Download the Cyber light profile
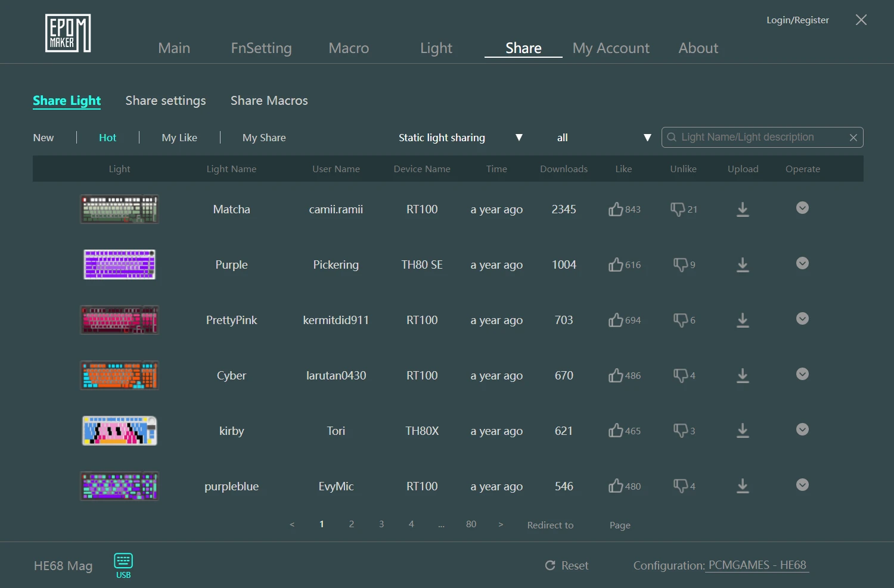Screen dimensions: 894x588 click(743, 375)
